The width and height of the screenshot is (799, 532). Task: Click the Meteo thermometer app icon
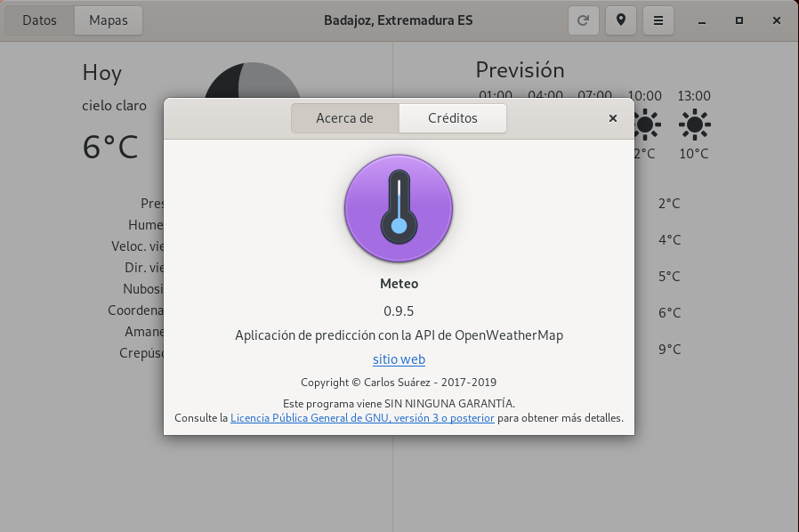click(399, 208)
